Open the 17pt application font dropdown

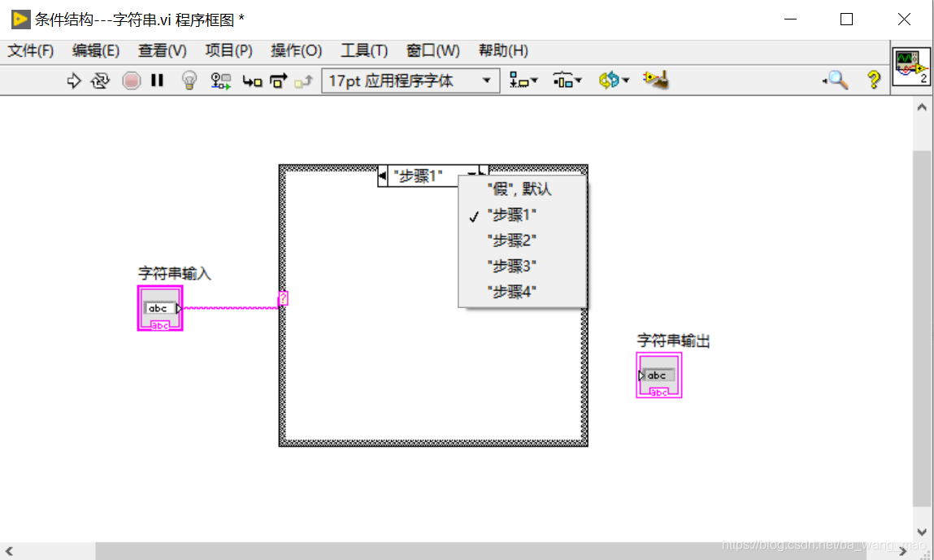pos(411,80)
